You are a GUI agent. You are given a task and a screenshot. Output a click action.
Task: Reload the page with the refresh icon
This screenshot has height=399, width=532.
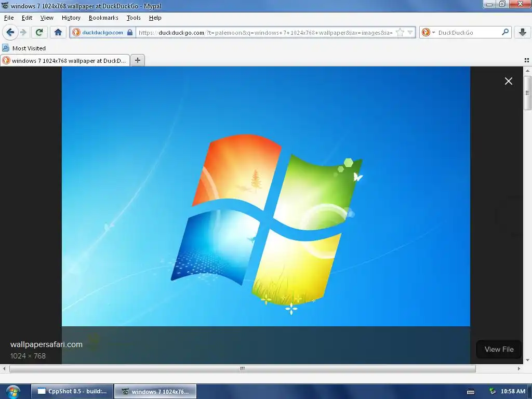point(39,33)
